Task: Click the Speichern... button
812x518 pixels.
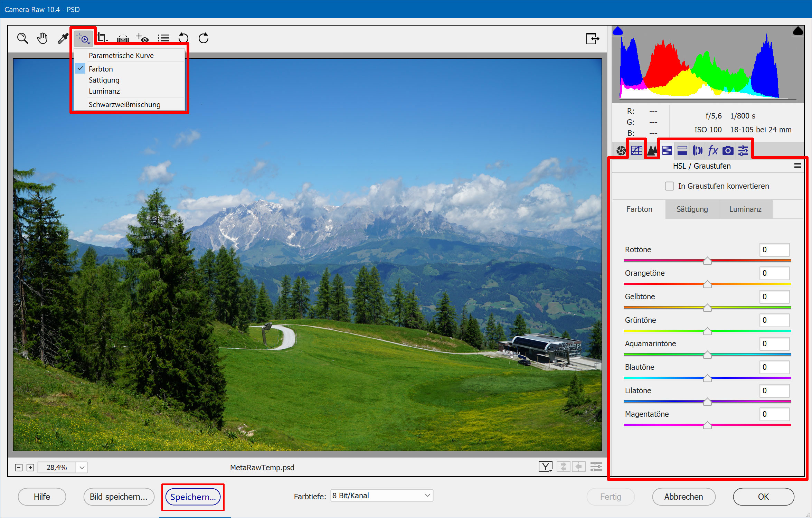Action: coord(193,497)
